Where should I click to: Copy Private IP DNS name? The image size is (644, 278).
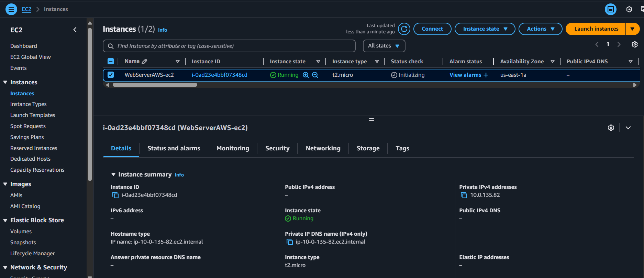point(290,242)
